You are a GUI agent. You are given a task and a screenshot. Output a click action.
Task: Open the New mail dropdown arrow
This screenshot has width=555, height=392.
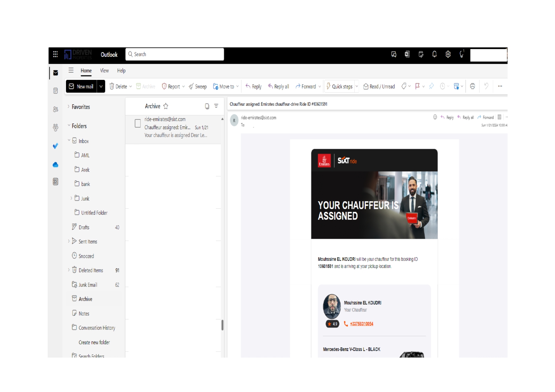[x=101, y=86]
